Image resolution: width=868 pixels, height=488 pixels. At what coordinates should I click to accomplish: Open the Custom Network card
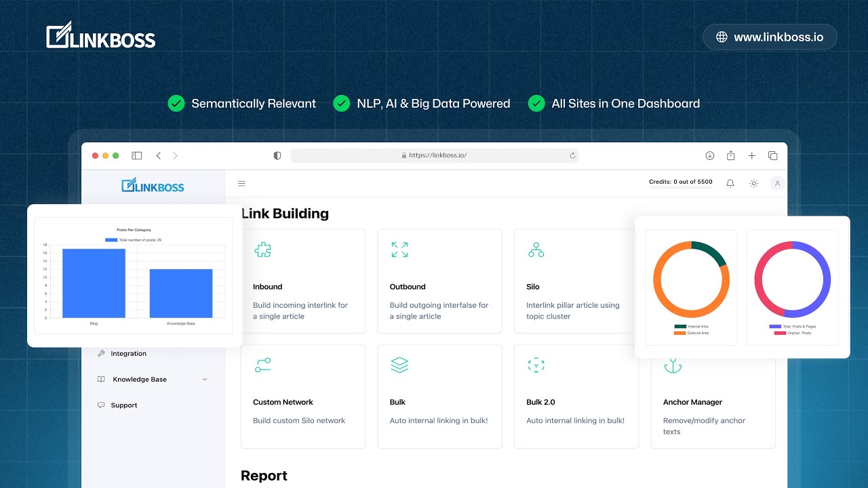point(303,396)
